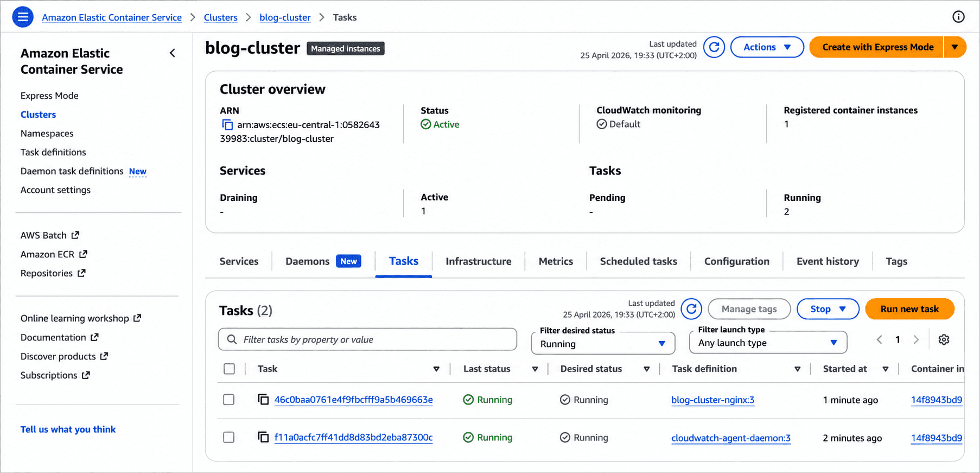Open Repositories external link
Image resolution: width=980 pixels, height=473 pixels.
(x=53, y=273)
